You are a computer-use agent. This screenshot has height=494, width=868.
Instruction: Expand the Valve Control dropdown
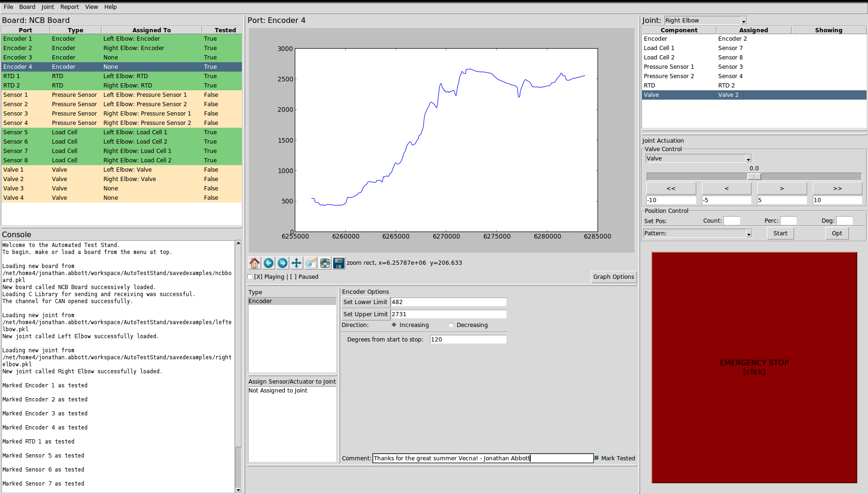pos(748,159)
